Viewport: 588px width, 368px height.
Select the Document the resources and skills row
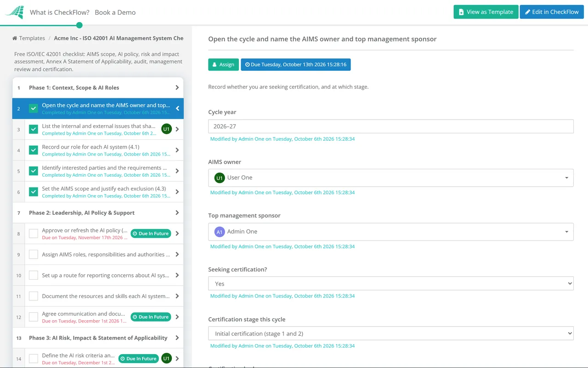(98, 296)
